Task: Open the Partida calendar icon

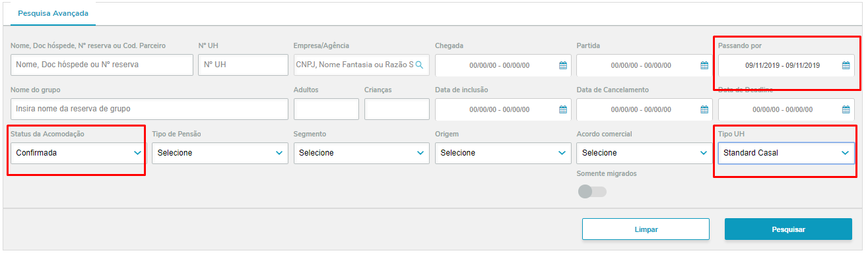Action: [704, 65]
